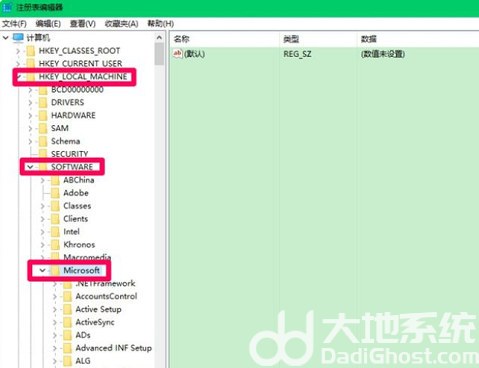Click the SAM folder icon
The image size is (479, 368).
click(43, 128)
